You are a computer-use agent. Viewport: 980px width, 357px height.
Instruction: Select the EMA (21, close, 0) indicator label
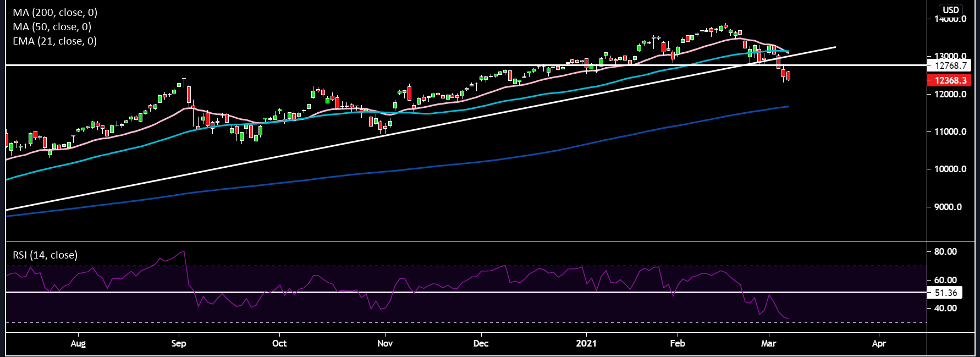55,41
